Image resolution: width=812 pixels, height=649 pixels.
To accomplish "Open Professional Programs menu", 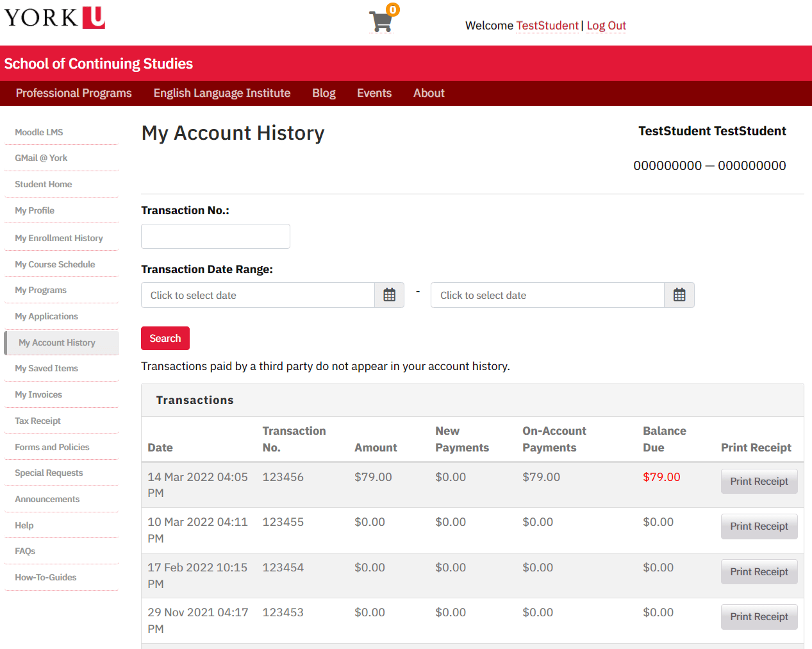I will (x=74, y=93).
